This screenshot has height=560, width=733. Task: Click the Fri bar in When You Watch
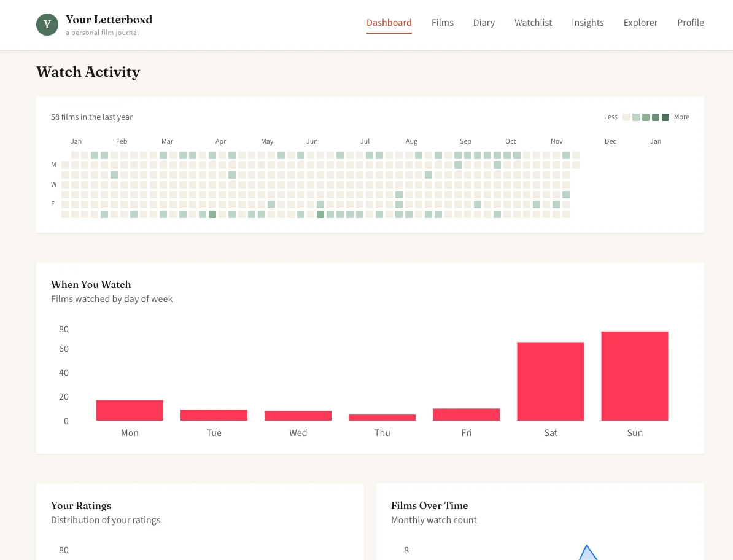466,414
